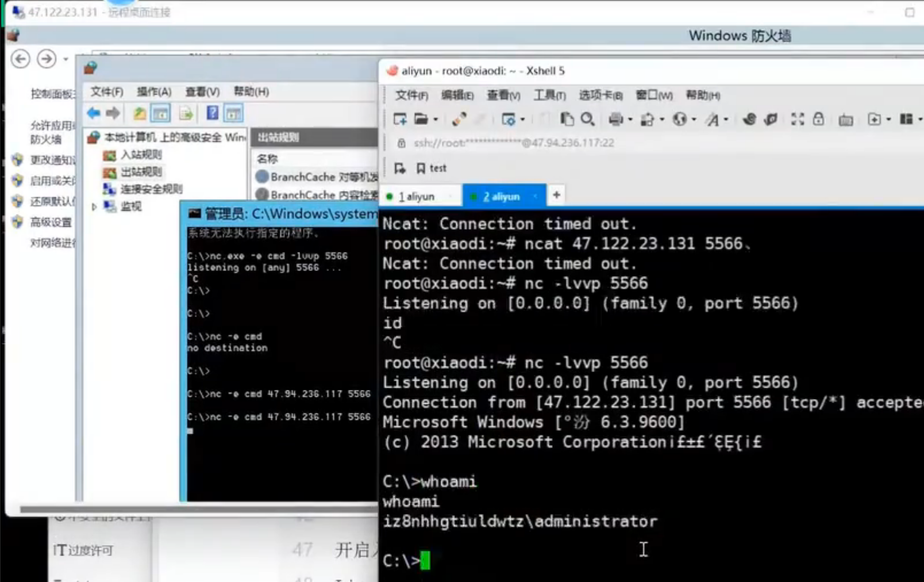The height and width of the screenshot is (582, 924).
Task: Click the blue Help question mark icon
Action: pyautogui.click(x=212, y=113)
